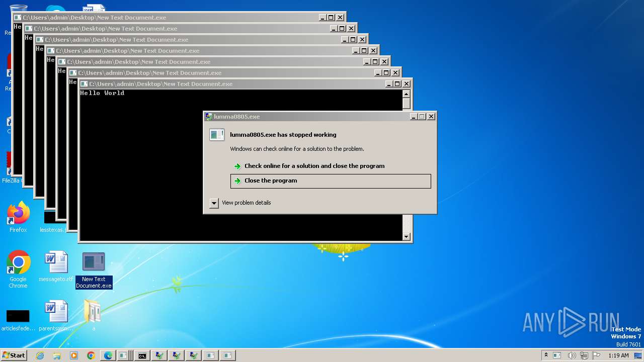Click front console scrollbar up arrow

tap(407, 94)
